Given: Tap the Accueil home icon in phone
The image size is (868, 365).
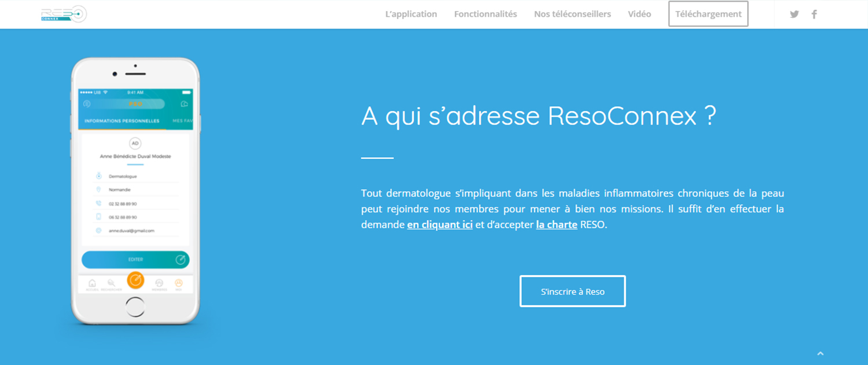Looking at the screenshot, I should pyautogui.click(x=91, y=283).
